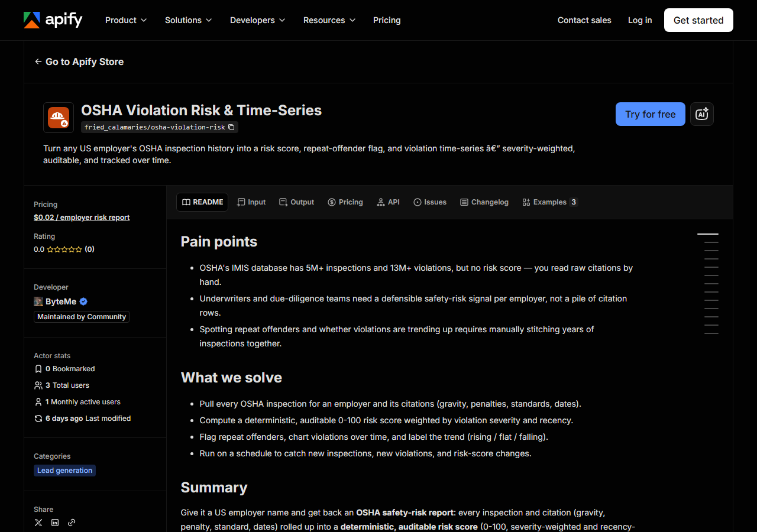
Task: Copy the actor path fried_calamaries/osha-violation-risk
Action: (x=231, y=127)
